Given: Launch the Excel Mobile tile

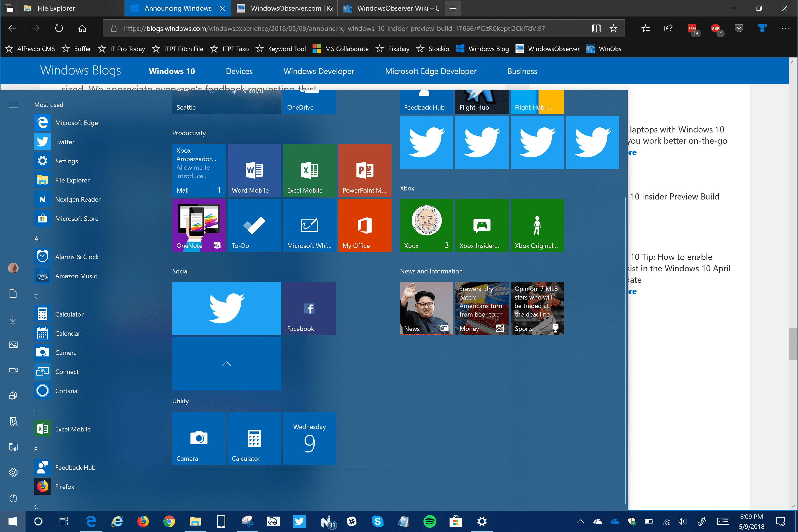Looking at the screenshot, I should click(309, 170).
